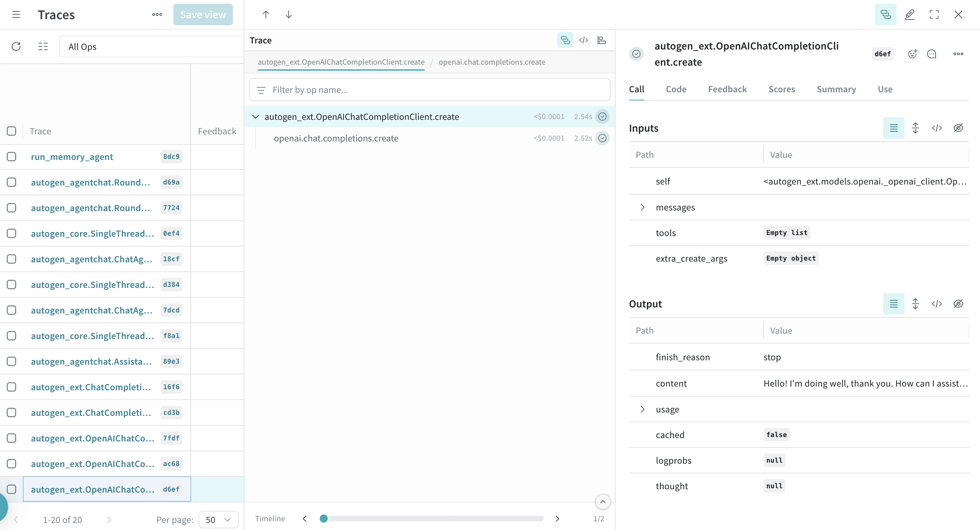Open the Traces more options menu
Screen dimensions: 980x530
157,14
